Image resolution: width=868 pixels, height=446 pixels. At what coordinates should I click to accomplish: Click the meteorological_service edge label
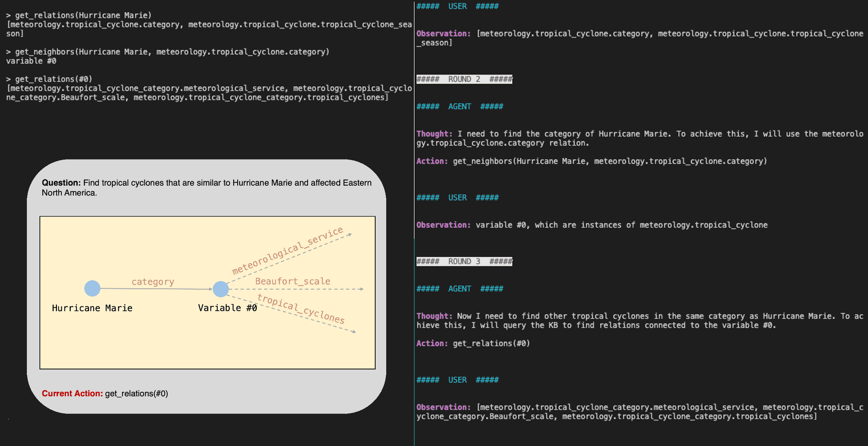pyautogui.click(x=288, y=251)
